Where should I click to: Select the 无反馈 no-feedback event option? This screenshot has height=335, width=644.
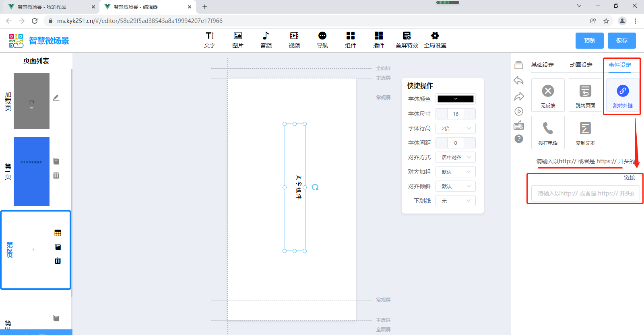point(548,95)
